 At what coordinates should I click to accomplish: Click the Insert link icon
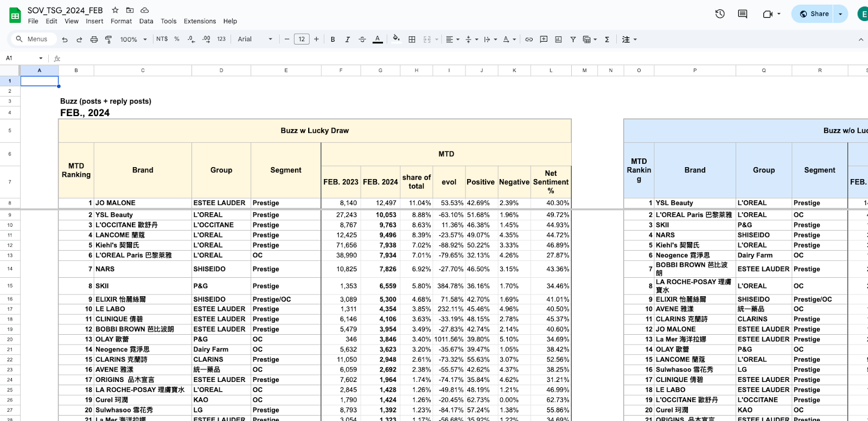click(529, 39)
